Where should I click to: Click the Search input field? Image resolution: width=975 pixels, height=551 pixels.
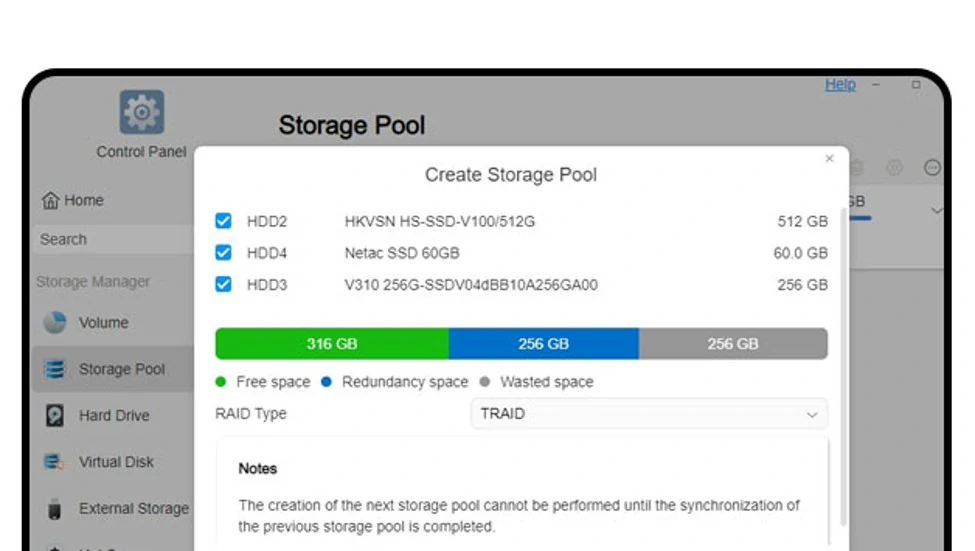pyautogui.click(x=114, y=239)
